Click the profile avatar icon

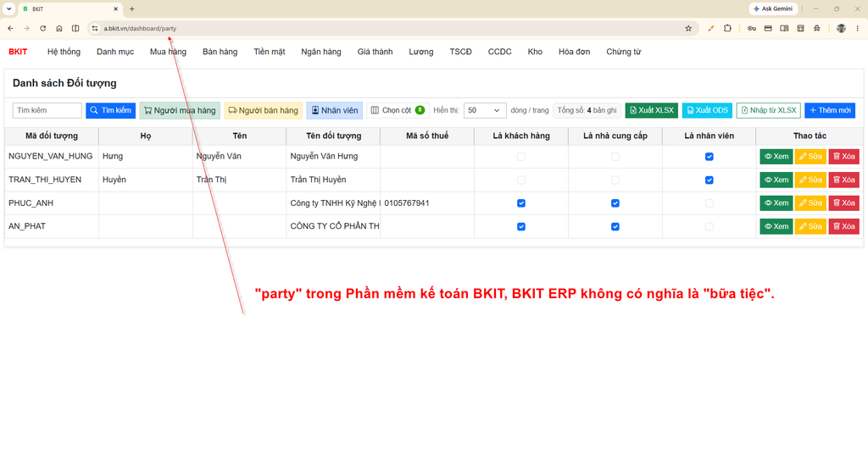click(x=841, y=28)
